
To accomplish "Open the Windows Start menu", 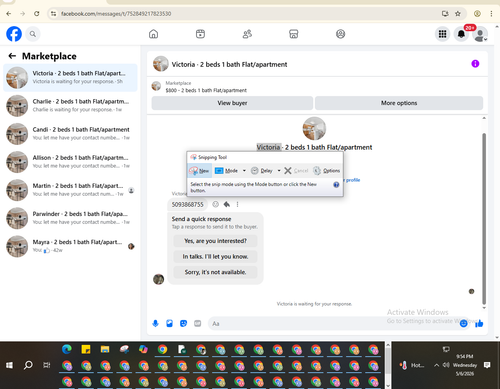I will tap(9, 365).
